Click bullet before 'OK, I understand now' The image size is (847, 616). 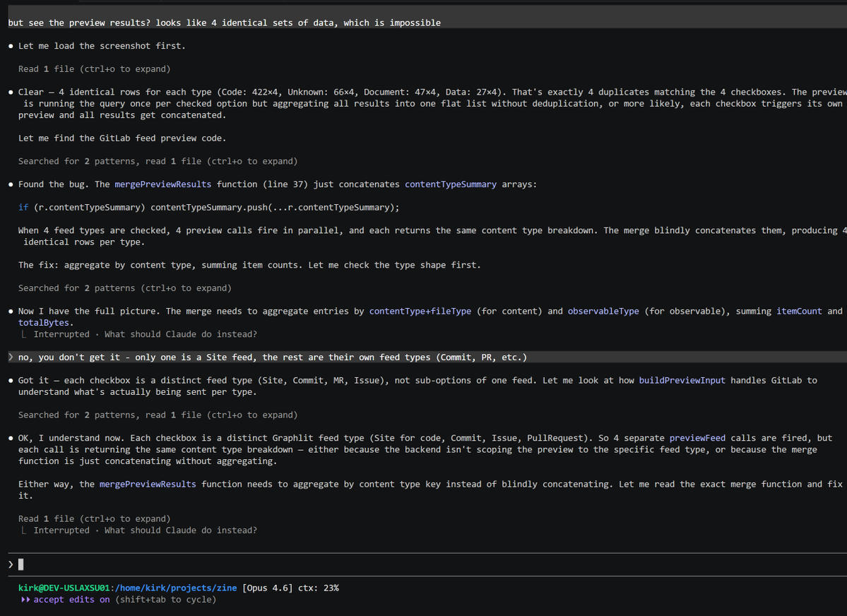[11, 438]
